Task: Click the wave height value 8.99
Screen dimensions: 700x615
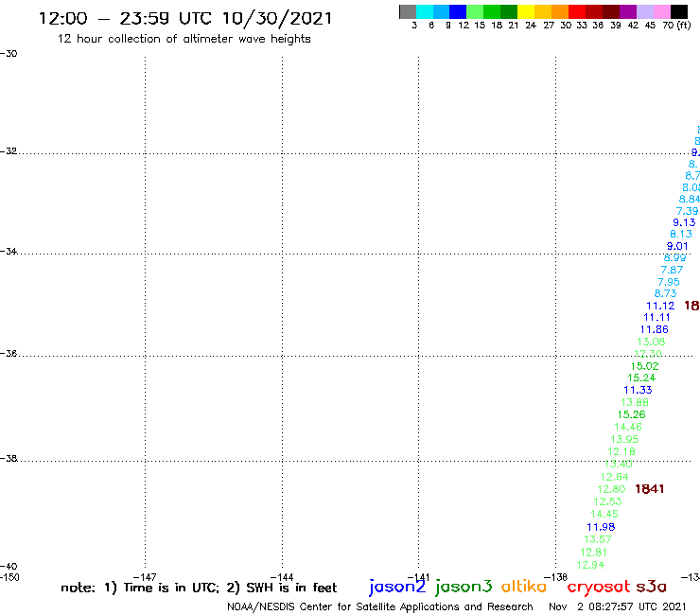Action: [675, 257]
